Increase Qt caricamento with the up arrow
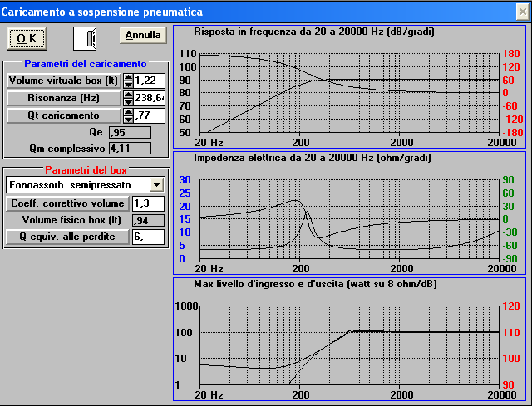532x406 pixels. [x=128, y=112]
